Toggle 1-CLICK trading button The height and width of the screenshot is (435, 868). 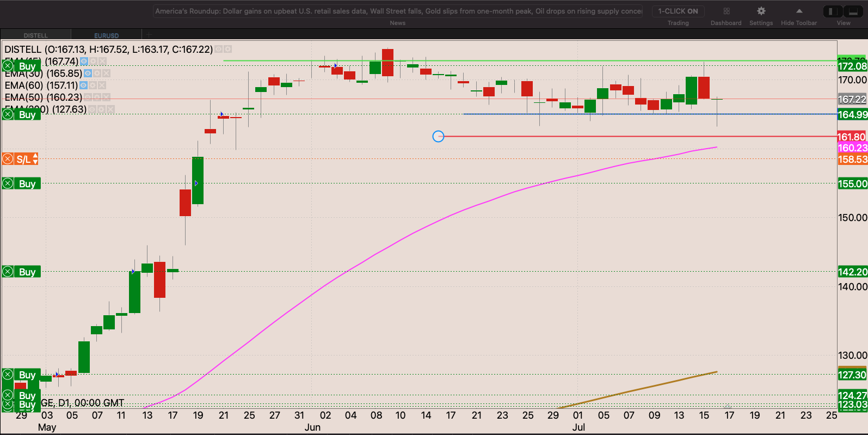click(678, 11)
